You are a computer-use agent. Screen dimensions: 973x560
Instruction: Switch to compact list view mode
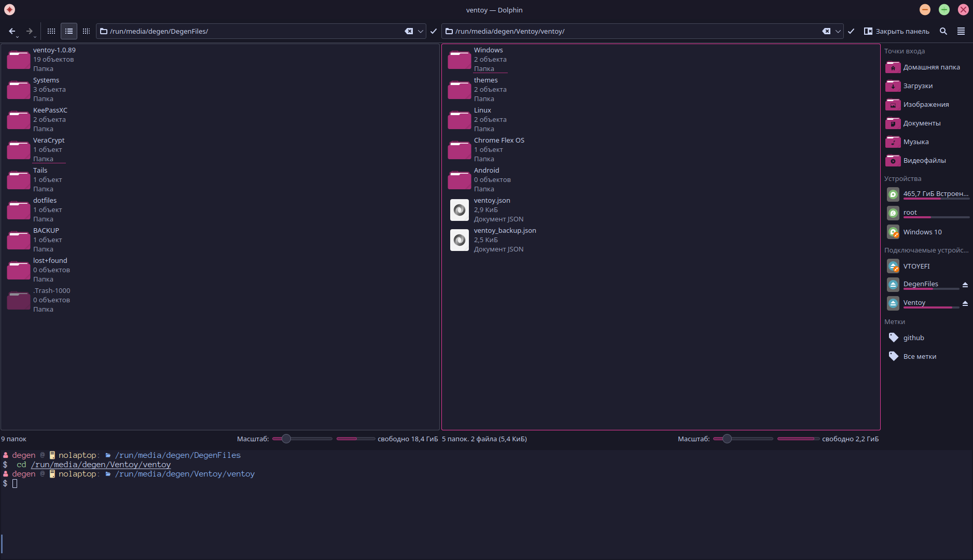(69, 31)
